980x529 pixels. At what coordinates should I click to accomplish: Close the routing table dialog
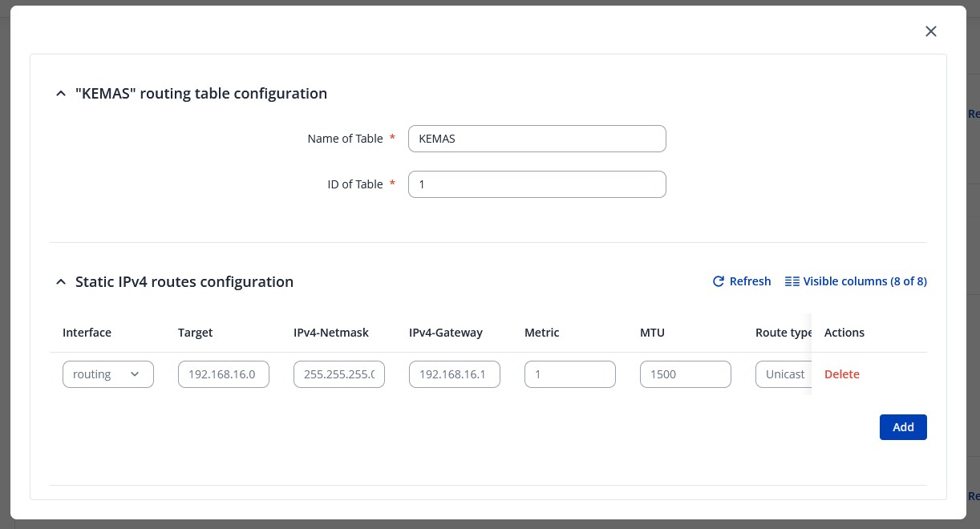(930, 31)
